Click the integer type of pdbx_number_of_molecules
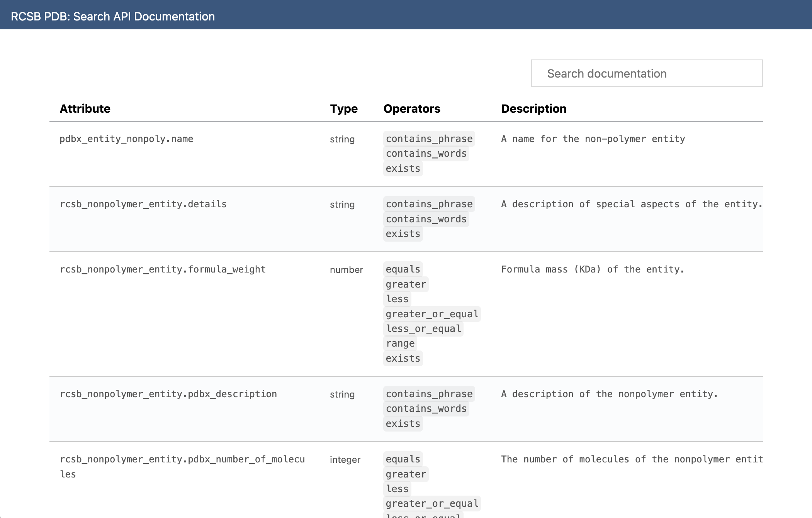812x518 pixels. pyautogui.click(x=345, y=460)
